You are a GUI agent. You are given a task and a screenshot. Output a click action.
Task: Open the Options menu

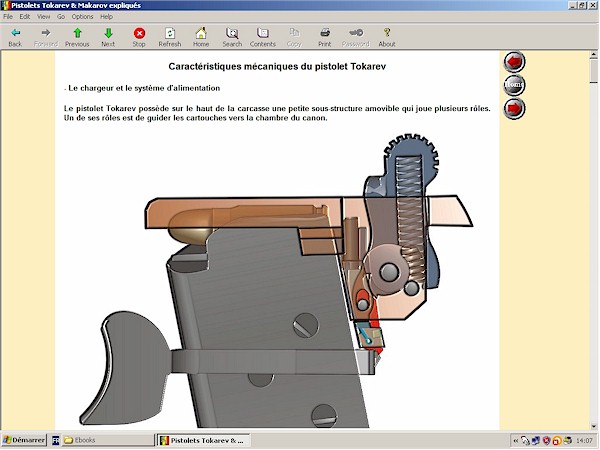coord(83,16)
